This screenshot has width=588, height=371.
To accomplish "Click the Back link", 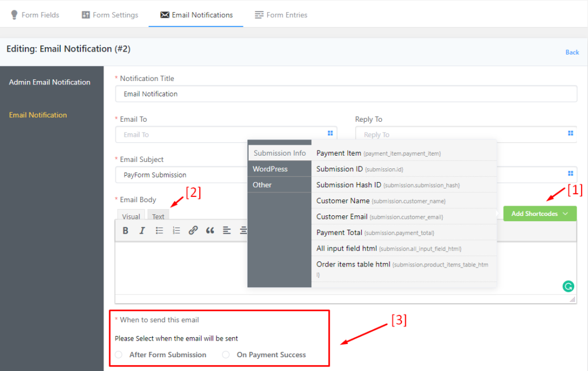I will click(572, 52).
